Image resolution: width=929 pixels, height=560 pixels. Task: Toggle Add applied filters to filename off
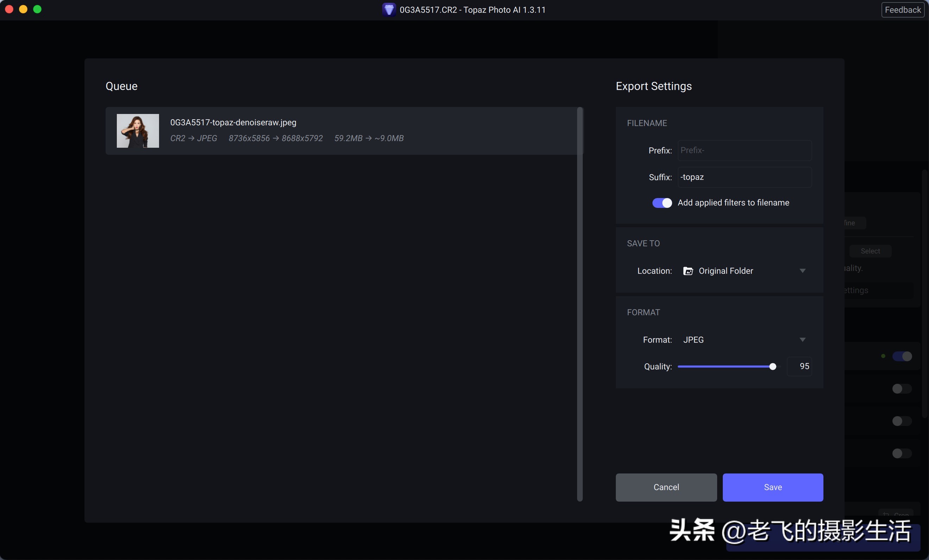point(662,203)
